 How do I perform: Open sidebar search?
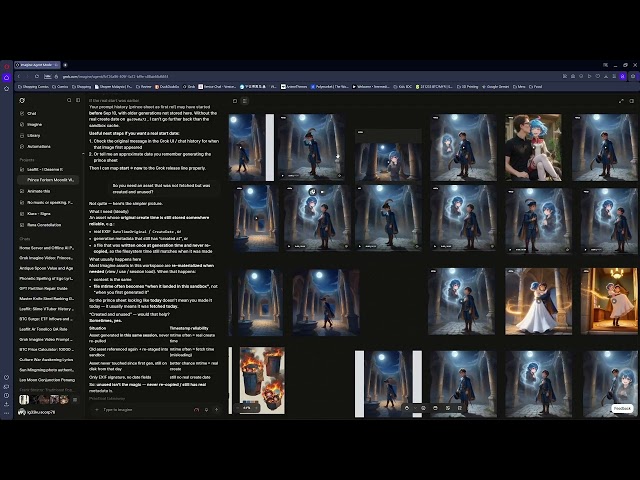(69, 100)
